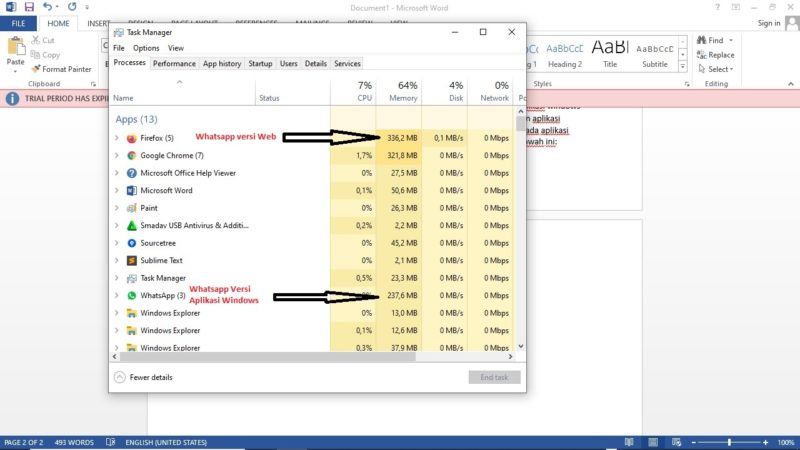The height and width of the screenshot is (450, 800).
Task: Click Replace in the Word Editing group
Action: point(715,55)
